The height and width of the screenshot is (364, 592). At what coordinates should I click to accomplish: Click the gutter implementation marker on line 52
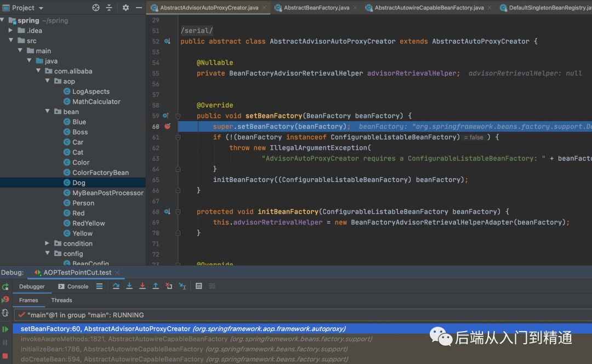[167, 41]
